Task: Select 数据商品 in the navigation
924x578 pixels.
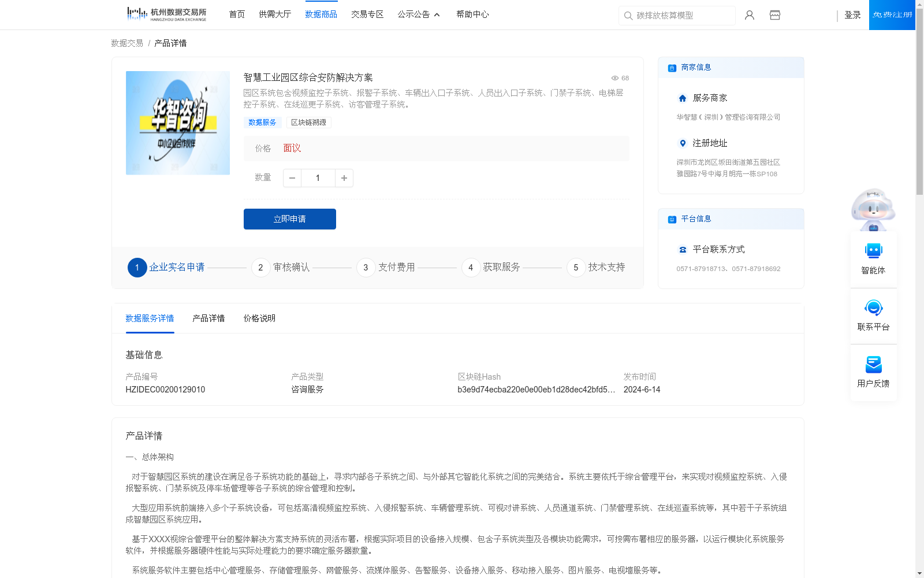Action: click(321, 14)
